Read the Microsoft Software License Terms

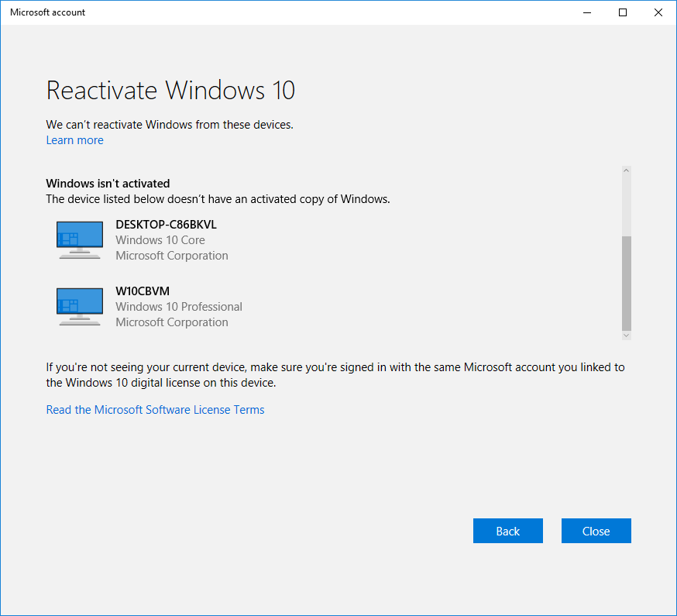155,410
